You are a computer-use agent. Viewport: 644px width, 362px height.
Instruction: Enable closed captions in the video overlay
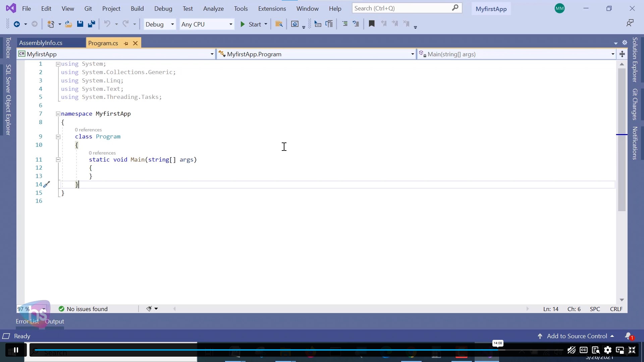(x=584, y=350)
